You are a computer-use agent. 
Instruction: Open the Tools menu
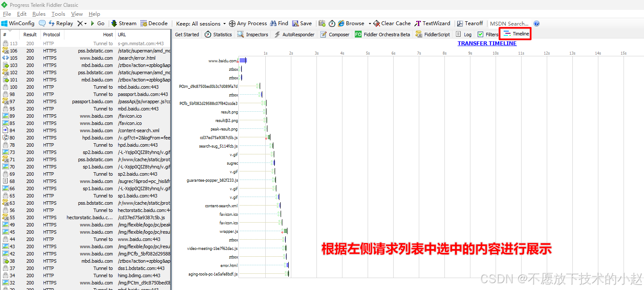[x=58, y=14]
